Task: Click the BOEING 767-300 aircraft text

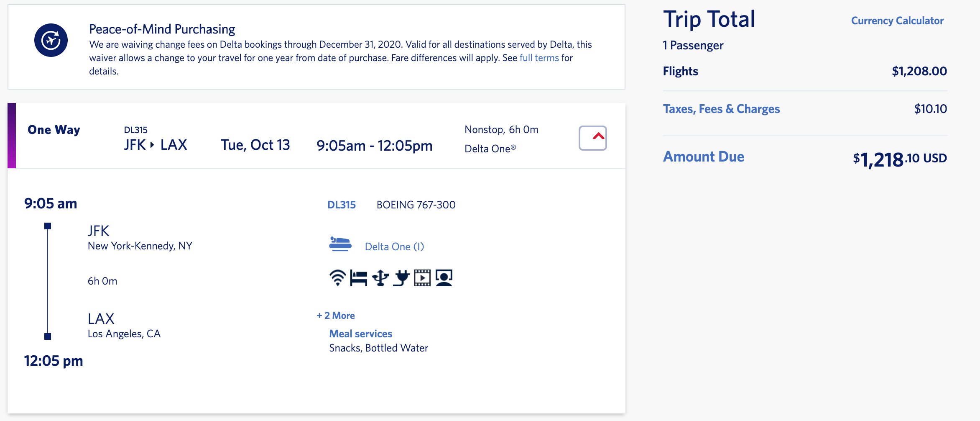Action: (x=416, y=205)
